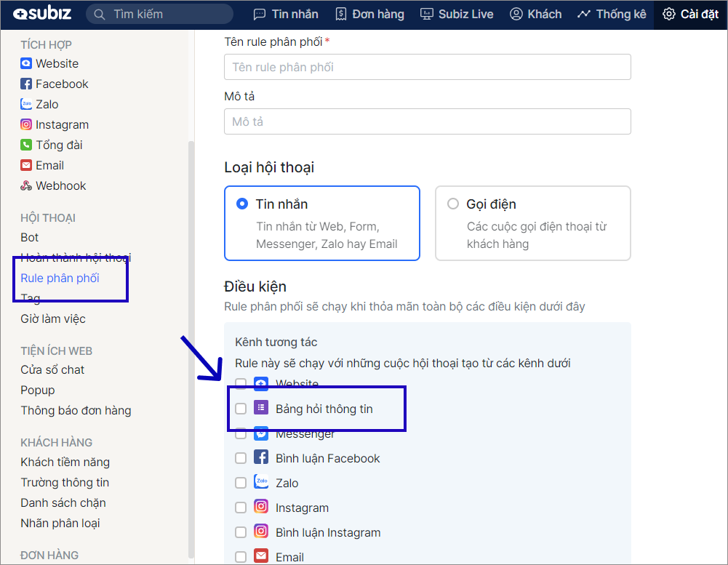Viewport: 728px width, 565px height.
Task: Click the Tên rule phân phối field
Action: click(427, 67)
